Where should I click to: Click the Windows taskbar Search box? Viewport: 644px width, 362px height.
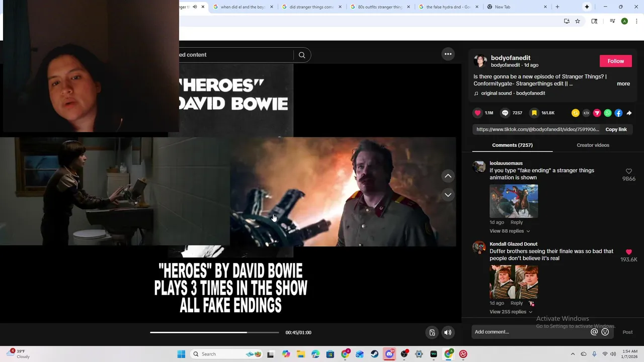point(227,354)
